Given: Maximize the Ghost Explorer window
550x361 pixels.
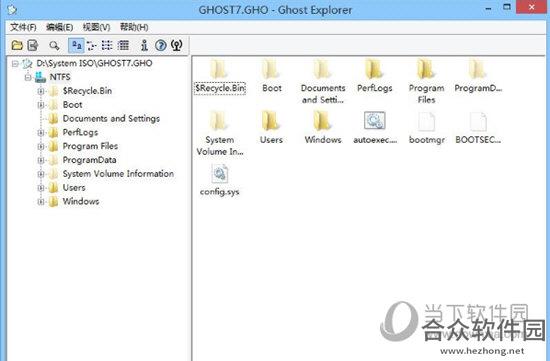Looking at the screenshot, I should [507, 7].
